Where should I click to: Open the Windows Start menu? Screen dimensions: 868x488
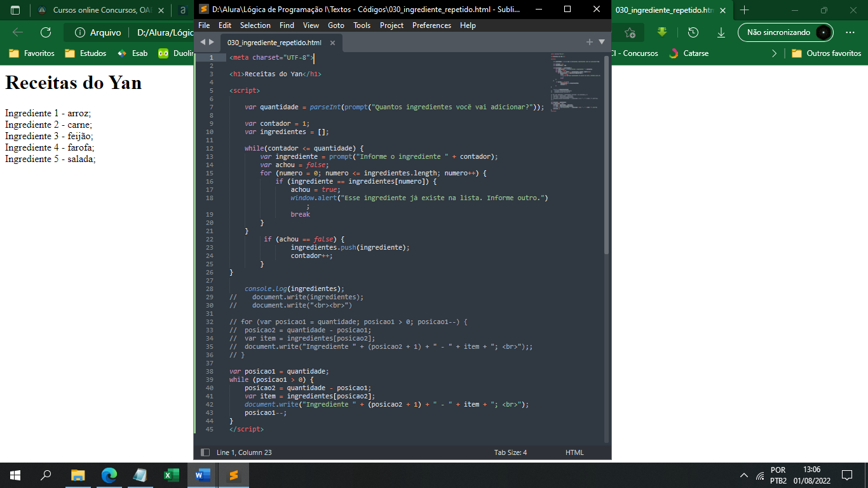(x=15, y=475)
